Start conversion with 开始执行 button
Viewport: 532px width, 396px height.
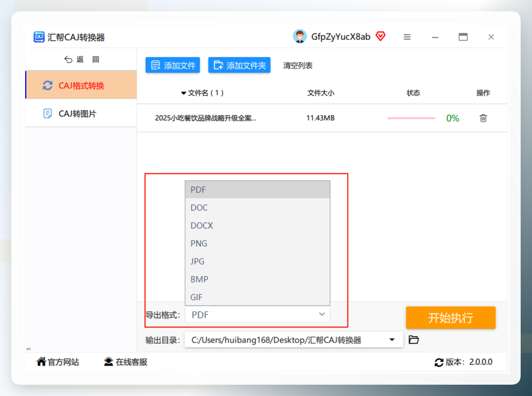(451, 318)
